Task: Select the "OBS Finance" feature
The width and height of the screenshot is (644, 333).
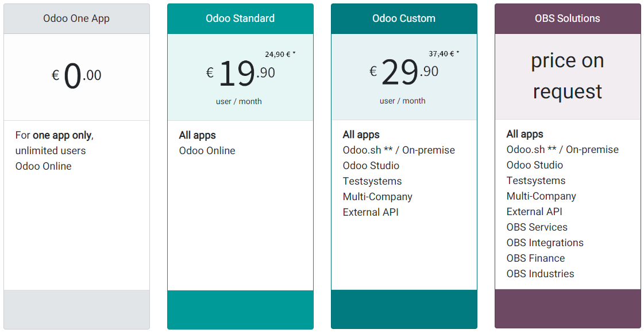Action: click(x=536, y=258)
